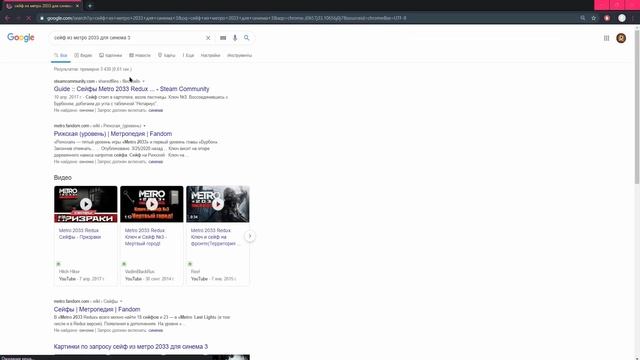Open the Google account avatar
640x360 pixels.
click(621, 38)
